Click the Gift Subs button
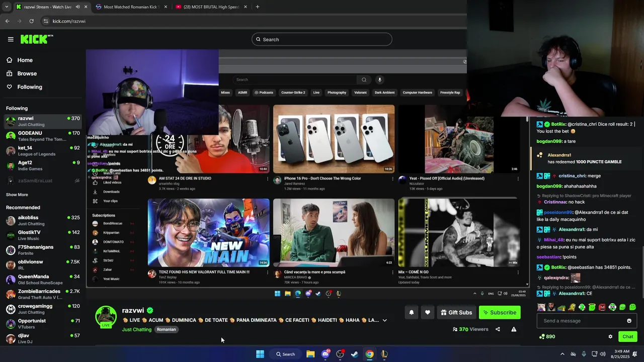644x362 pixels. pos(456,312)
